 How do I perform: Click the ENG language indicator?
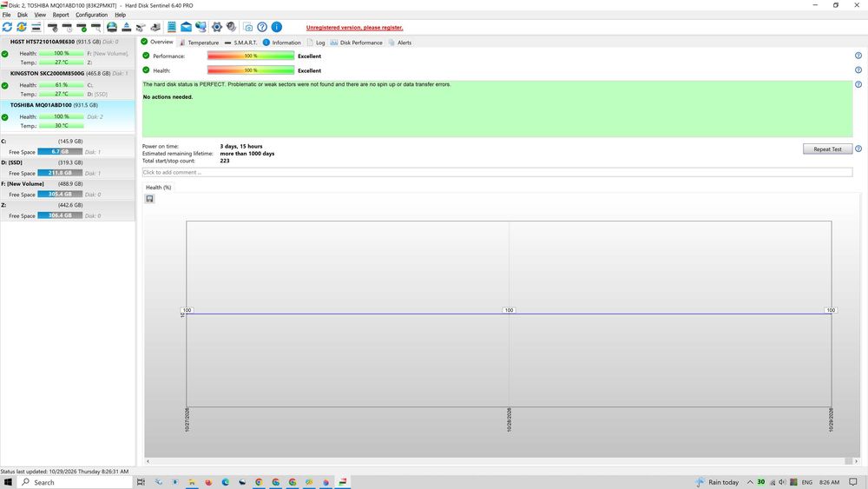click(x=807, y=482)
